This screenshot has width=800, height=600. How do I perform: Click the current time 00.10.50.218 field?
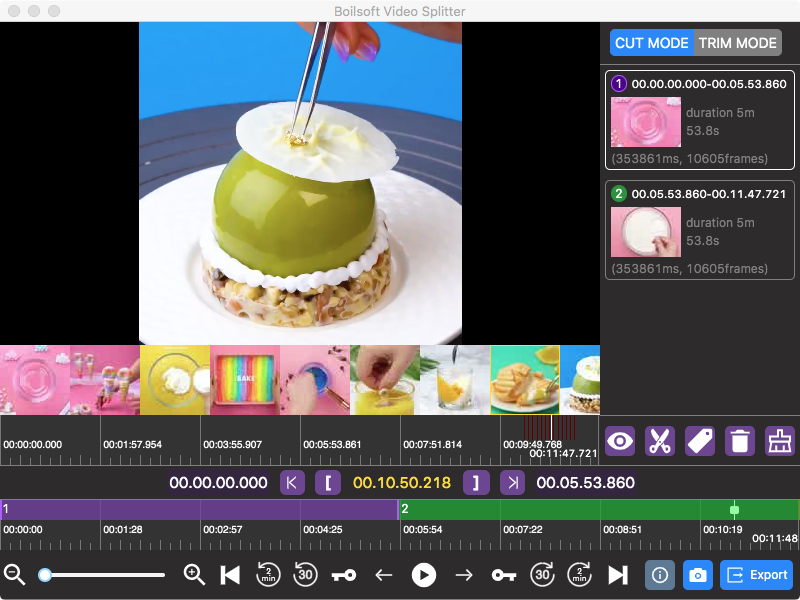(x=402, y=483)
